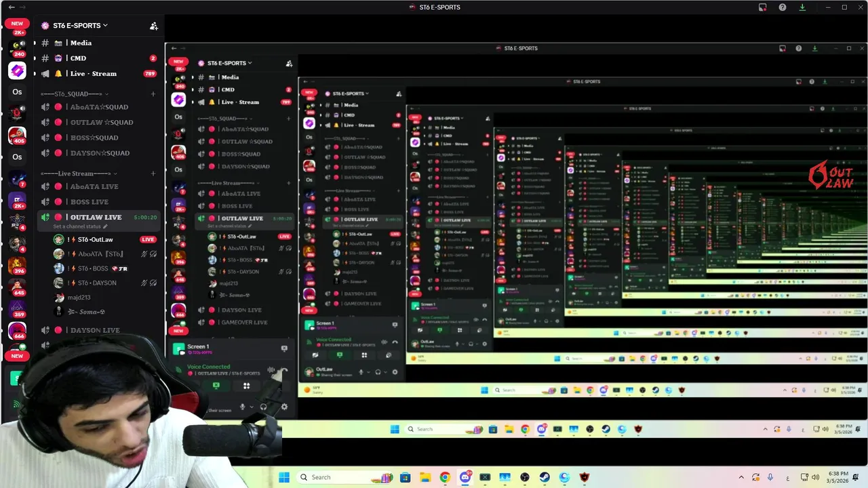Click Set a channel status in main window

(x=80, y=226)
